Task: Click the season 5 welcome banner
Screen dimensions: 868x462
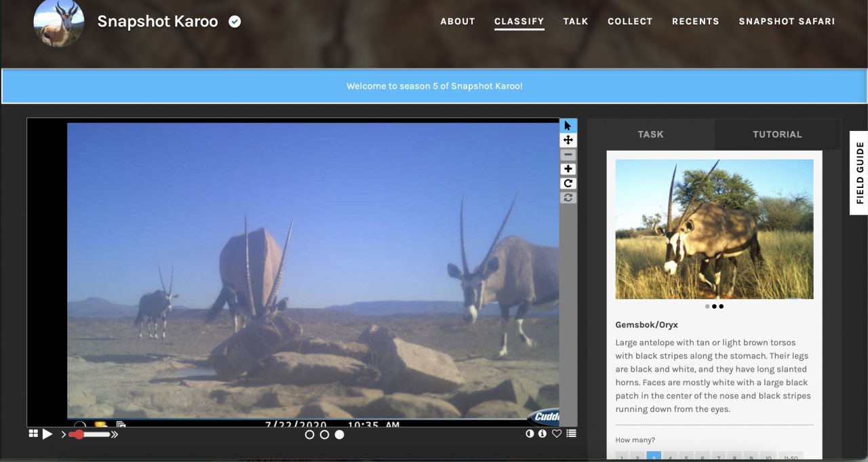Action: coord(434,86)
